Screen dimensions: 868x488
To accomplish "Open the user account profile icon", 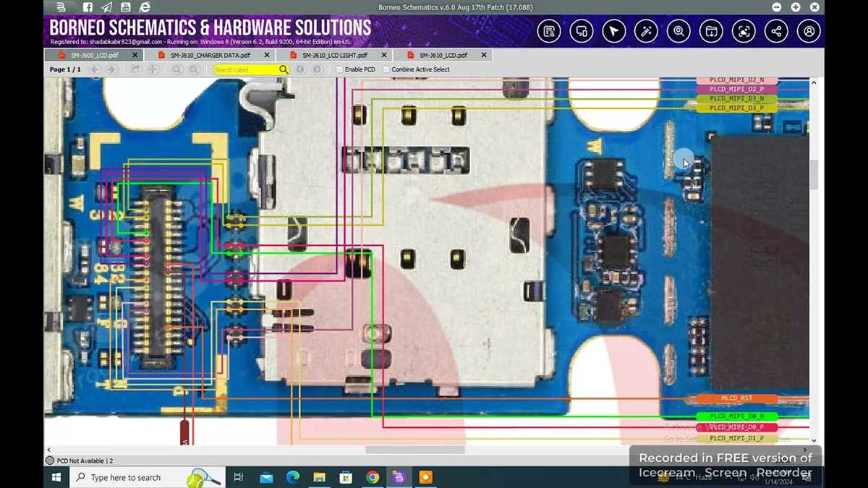I will pyautogui.click(x=809, y=31).
